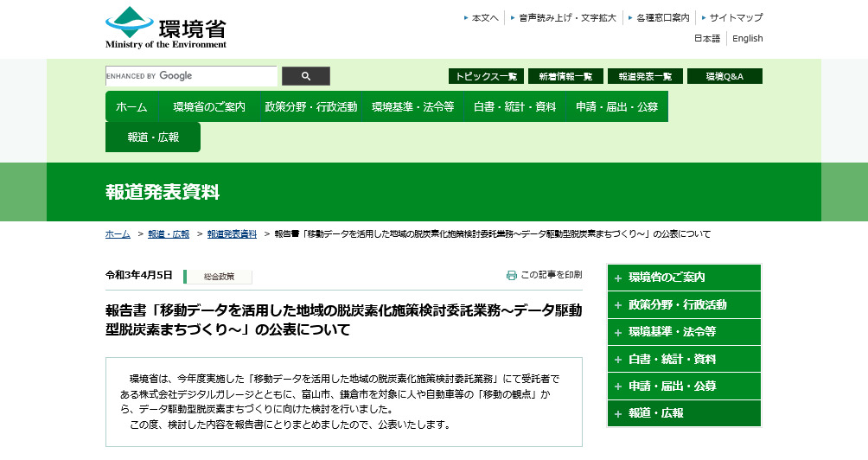The height and width of the screenshot is (460, 868).
Task: Open the ホーム navigation tab
Action: (x=131, y=107)
